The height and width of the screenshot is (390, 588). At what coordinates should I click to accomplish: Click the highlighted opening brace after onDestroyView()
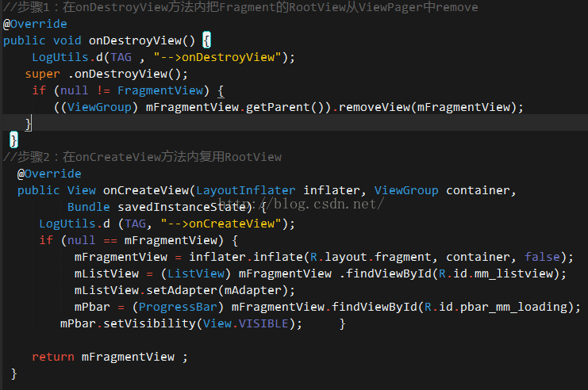[206, 40]
